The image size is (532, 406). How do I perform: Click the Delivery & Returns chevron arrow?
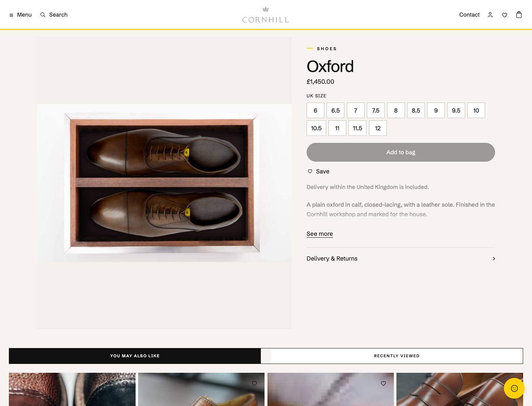point(494,258)
